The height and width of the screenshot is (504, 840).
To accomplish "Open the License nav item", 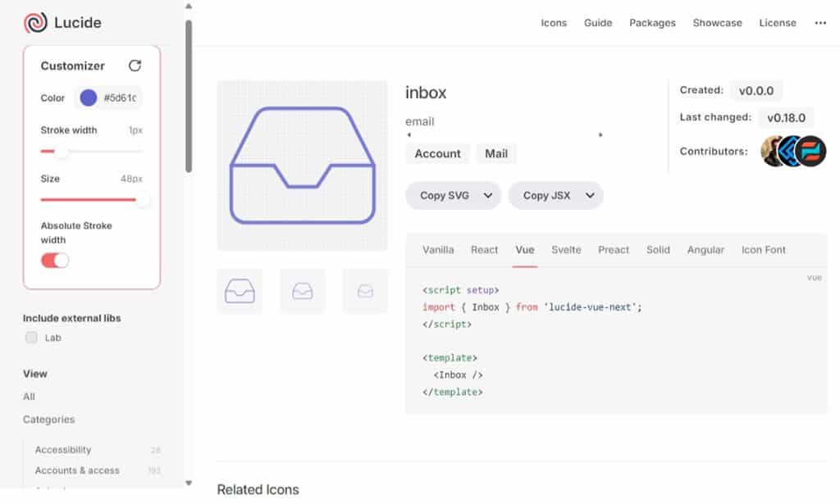I will pyautogui.click(x=778, y=23).
